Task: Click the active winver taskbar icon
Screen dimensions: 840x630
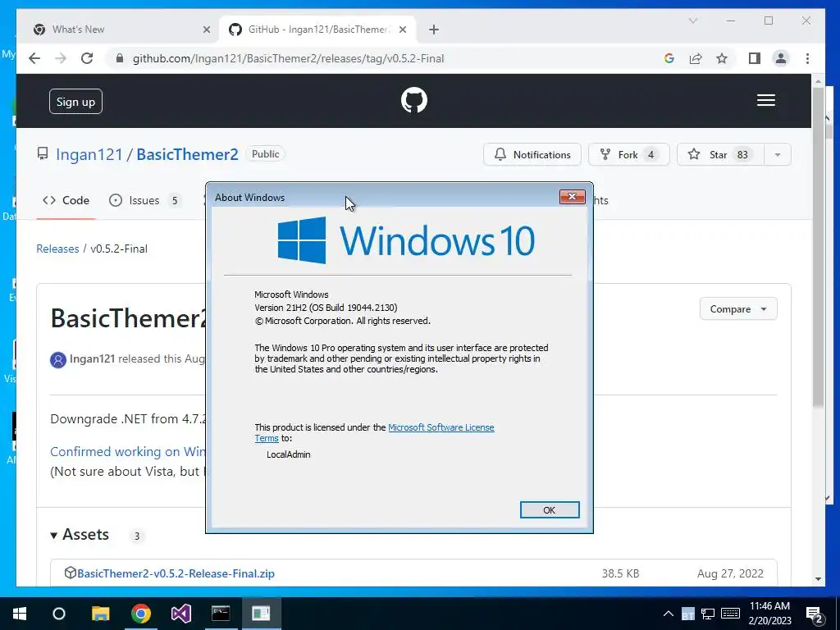Action: (261, 614)
